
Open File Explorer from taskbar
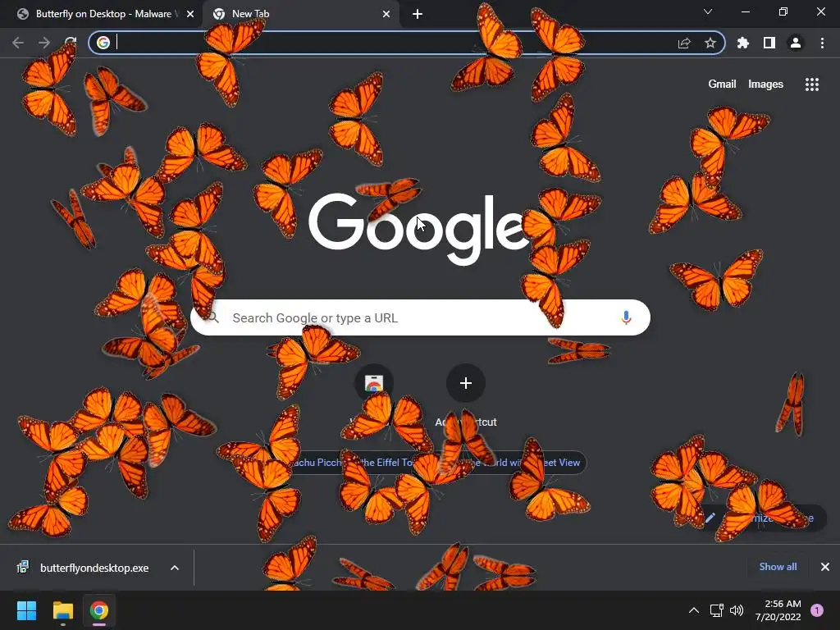[x=62, y=610]
